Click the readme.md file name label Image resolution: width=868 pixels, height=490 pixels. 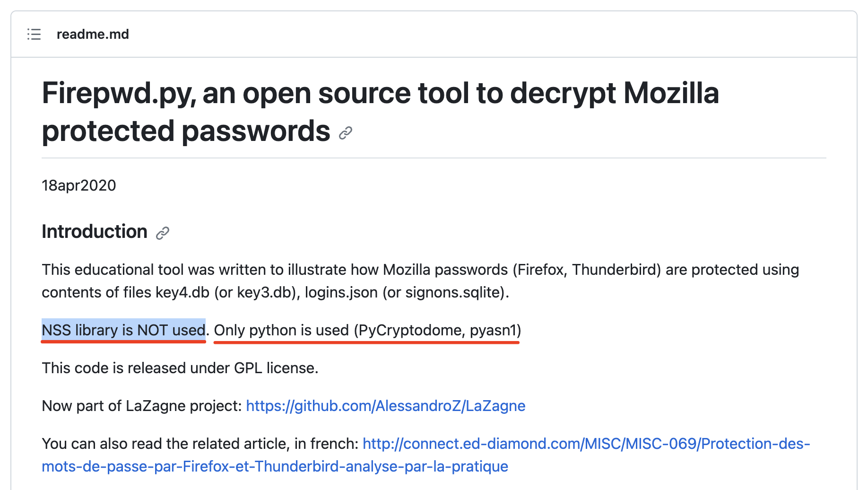coord(93,35)
